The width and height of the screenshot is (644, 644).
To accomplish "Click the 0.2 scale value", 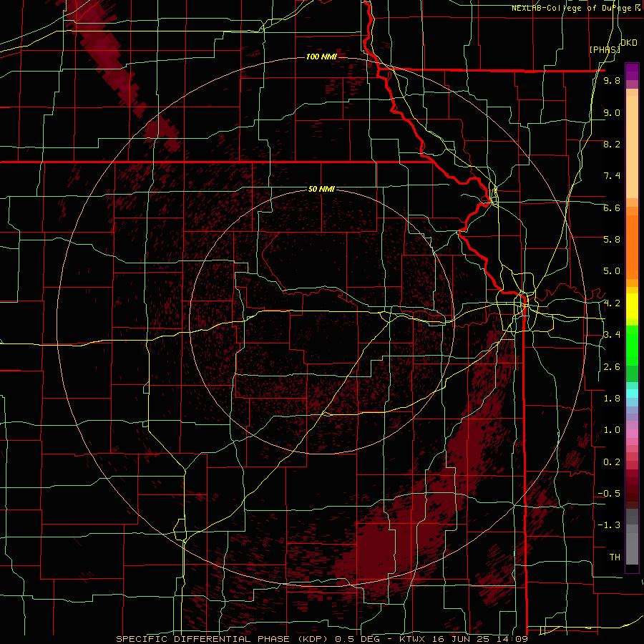I will pos(612,462).
